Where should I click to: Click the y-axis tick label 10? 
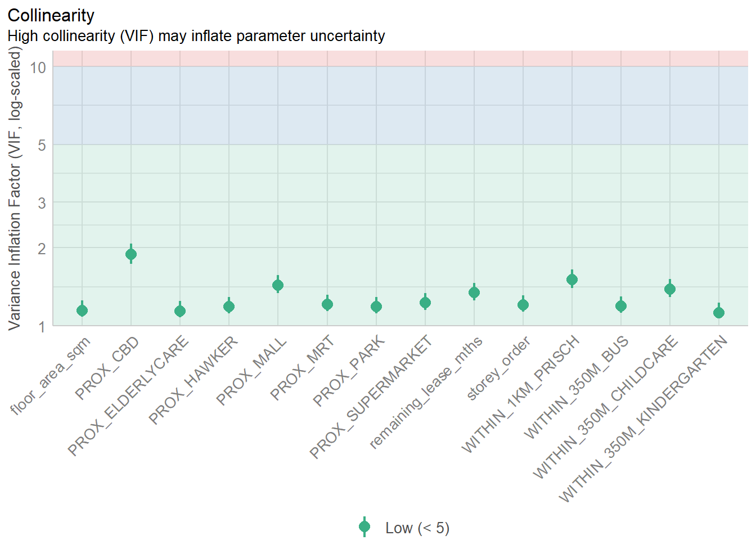pyautogui.click(x=38, y=67)
